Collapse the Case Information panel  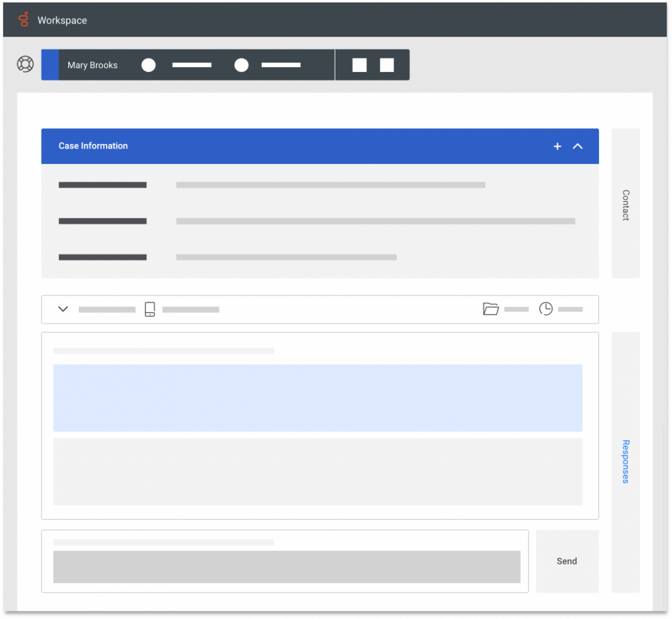578,146
